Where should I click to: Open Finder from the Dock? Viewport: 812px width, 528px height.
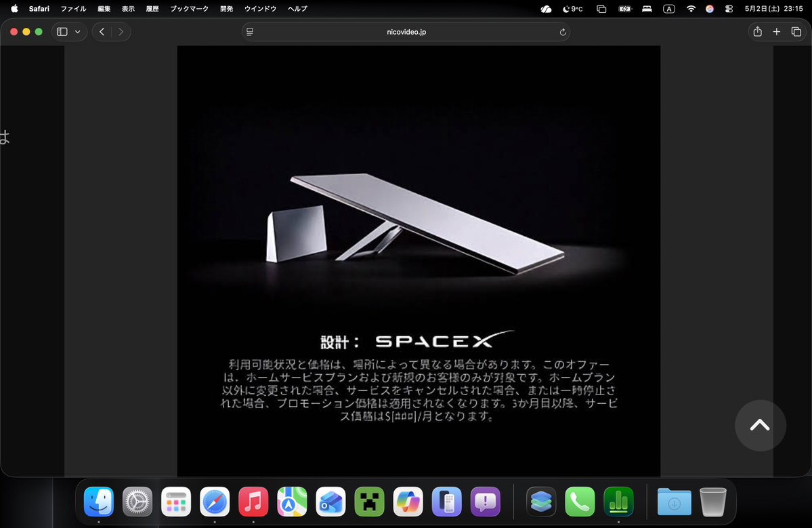tap(98, 502)
